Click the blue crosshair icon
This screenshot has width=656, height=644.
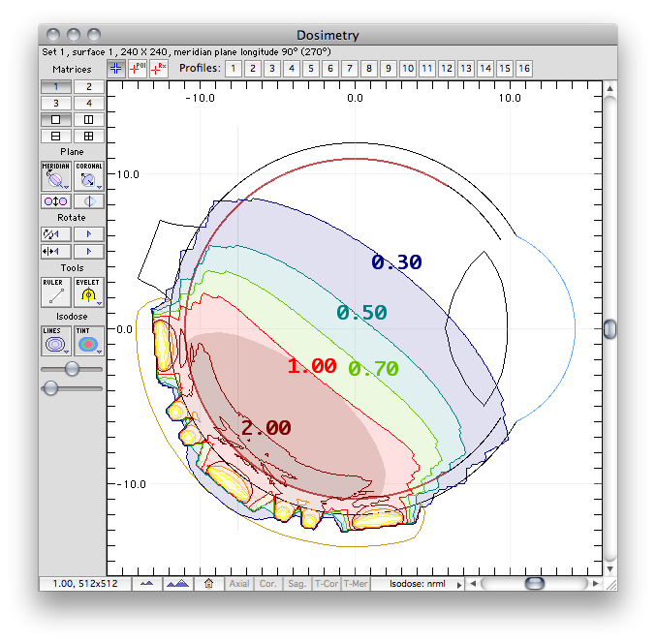coord(116,68)
